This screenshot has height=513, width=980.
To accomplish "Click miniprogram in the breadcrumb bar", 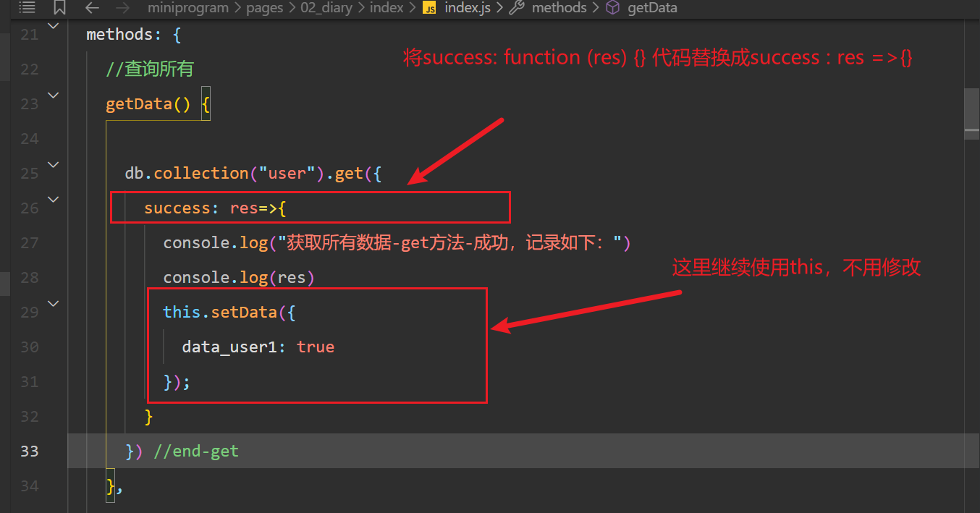I will pyautogui.click(x=188, y=8).
